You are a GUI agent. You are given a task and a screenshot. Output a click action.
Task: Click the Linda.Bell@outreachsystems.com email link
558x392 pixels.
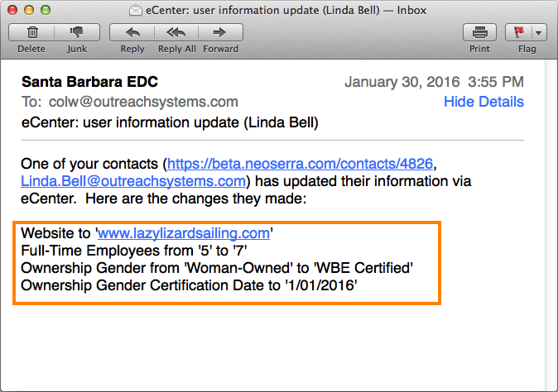(x=133, y=180)
